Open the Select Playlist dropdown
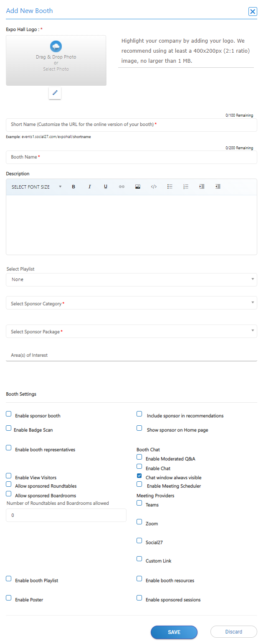The image size is (266, 644). 131,280
